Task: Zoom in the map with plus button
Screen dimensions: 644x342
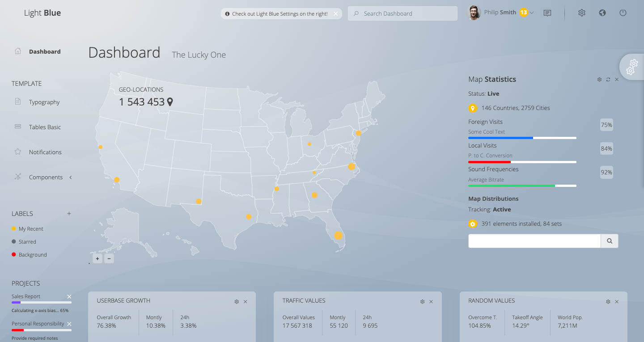Action: [97, 258]
